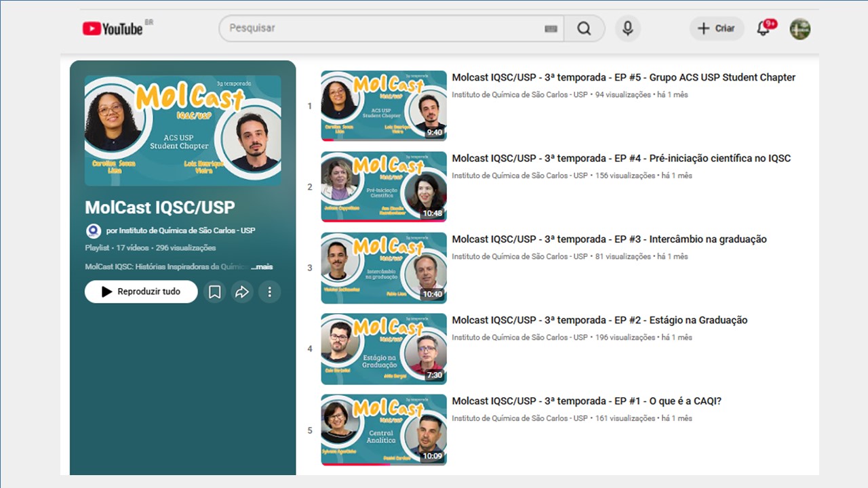Activate voice search microphone icon

pyautogui.click(x=628, y=28)
